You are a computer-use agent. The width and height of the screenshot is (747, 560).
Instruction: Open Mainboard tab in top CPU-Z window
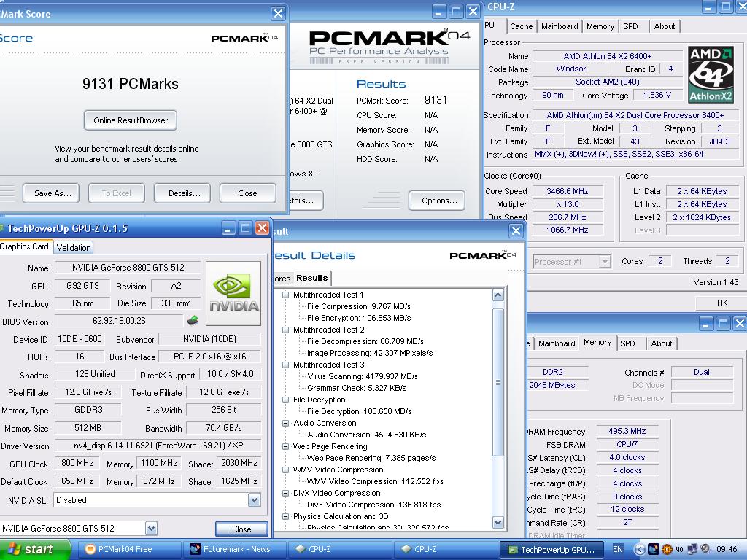(x=560, y=26)
